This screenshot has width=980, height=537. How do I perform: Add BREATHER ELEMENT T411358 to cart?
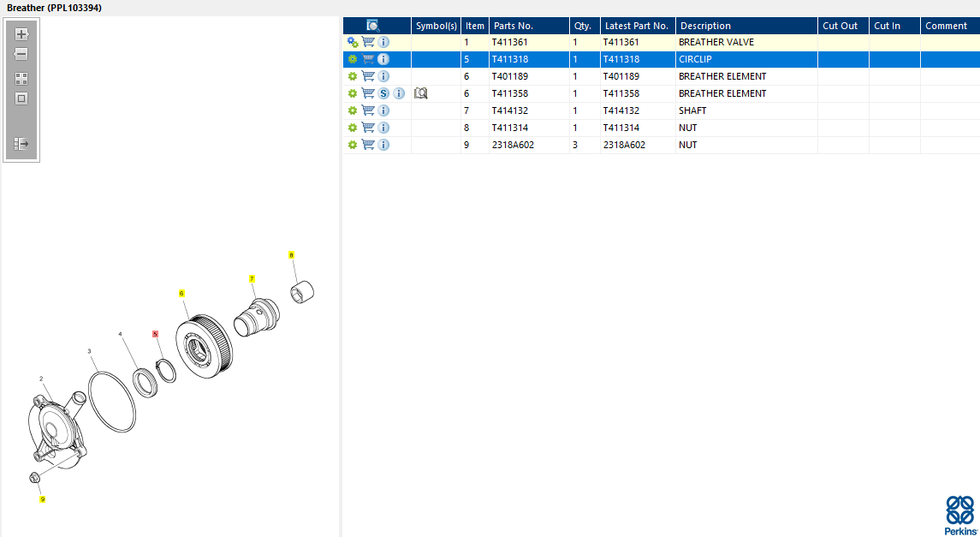point(369,93)
